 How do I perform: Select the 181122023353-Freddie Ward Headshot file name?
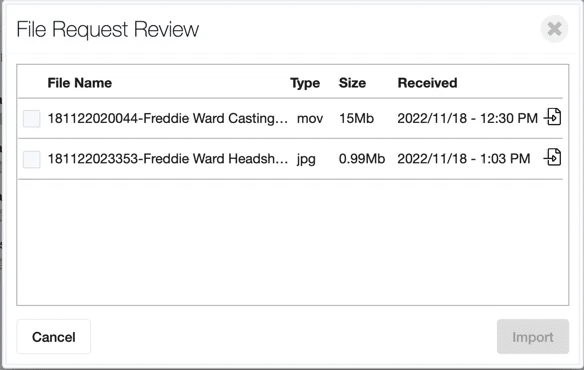point(168,159)
